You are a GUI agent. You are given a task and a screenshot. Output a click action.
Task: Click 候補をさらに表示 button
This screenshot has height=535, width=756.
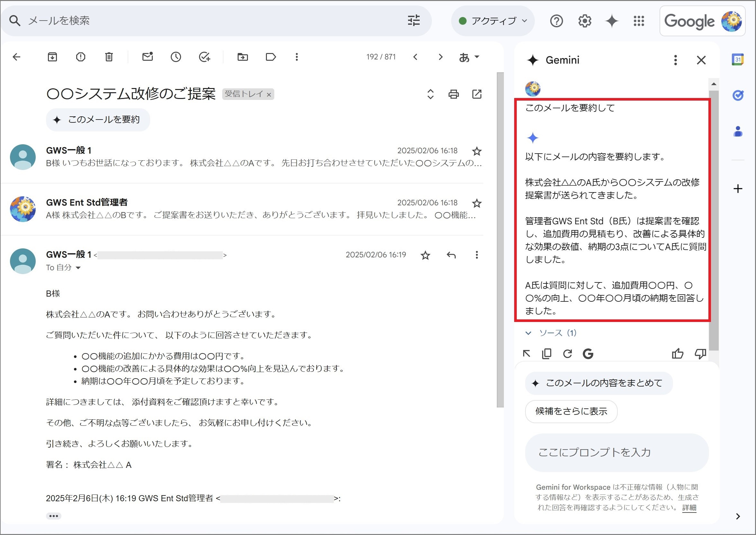(x=571, y=412)
